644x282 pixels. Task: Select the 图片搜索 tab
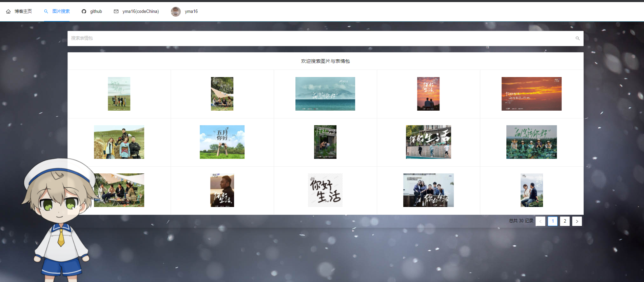tap(57, 12)
